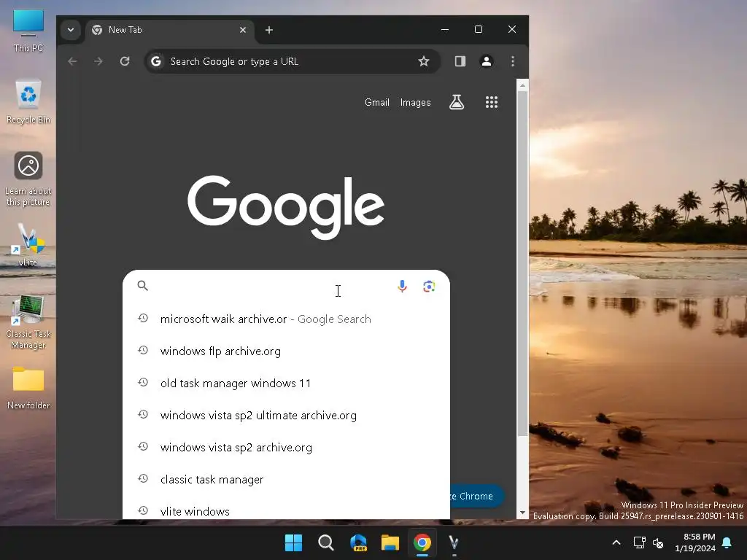Search by image with Lens icon
The width and height of the screenshot is (747, 560).
click(x=429, y=286)
